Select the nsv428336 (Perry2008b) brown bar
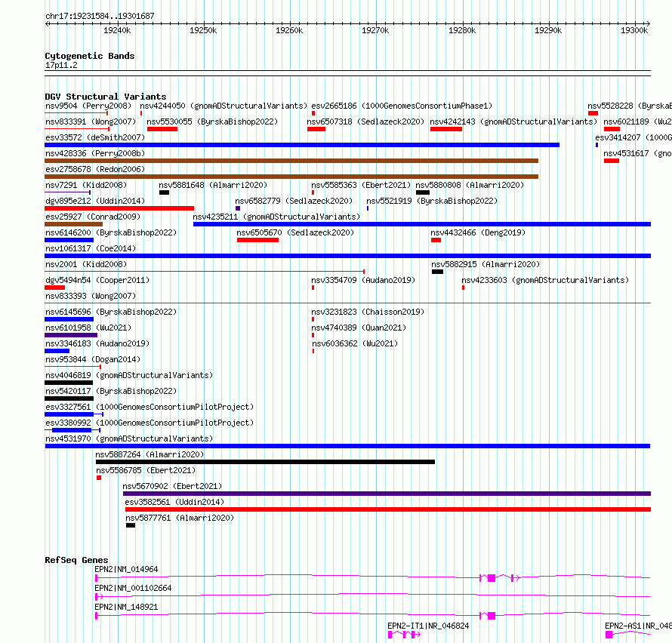This screenshot has height=643, width=672. pos(291,161)
